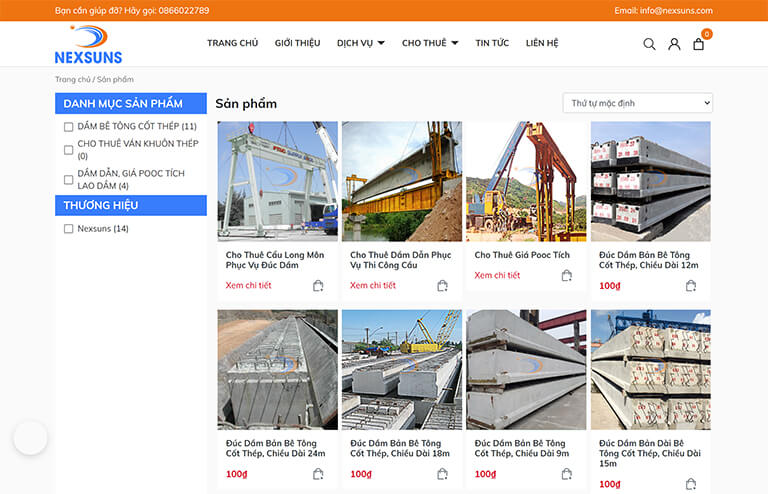
Task: Open Cho Thuê Dầm Dẫn product title
Action: (x=401, y=260)
